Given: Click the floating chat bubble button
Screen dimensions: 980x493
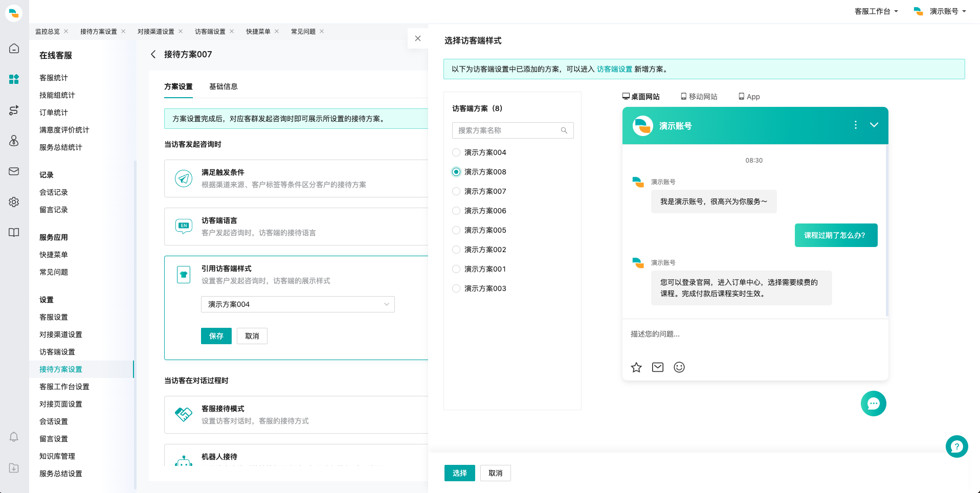Looking at the screenshot, I should tap(874, 404).
